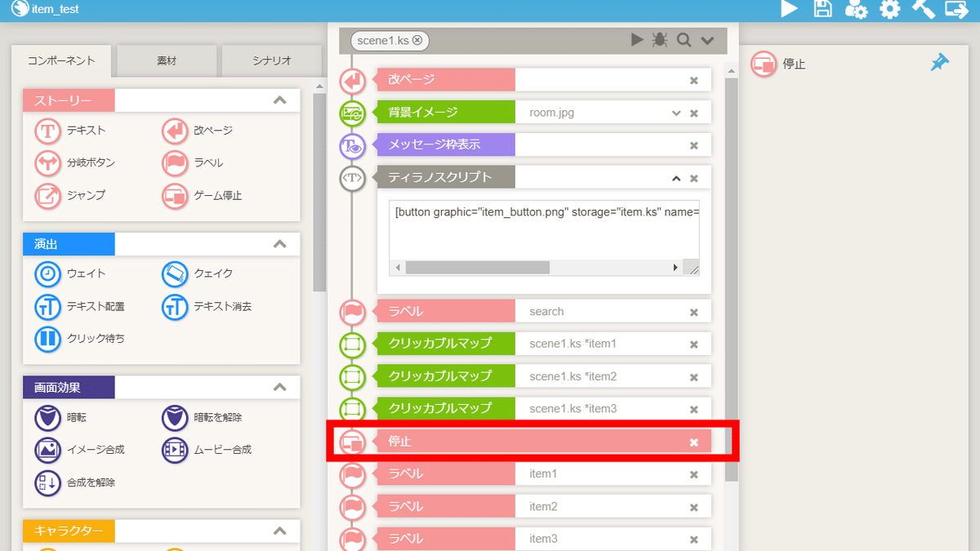This screenshot has width=980, height=551.
Task: Select the ゲーム停止 component
Action: (203, 196)
